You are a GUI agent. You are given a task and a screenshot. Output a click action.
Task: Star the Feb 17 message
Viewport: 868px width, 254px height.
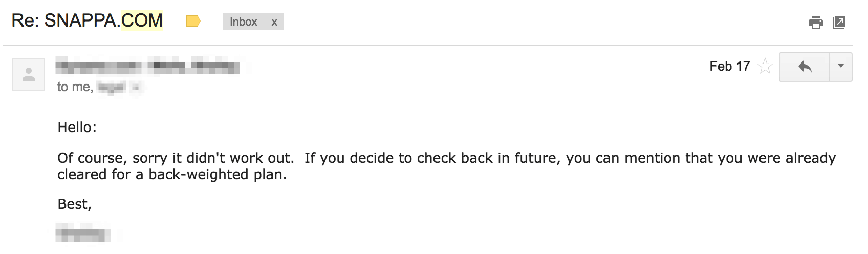pos(765,67)
